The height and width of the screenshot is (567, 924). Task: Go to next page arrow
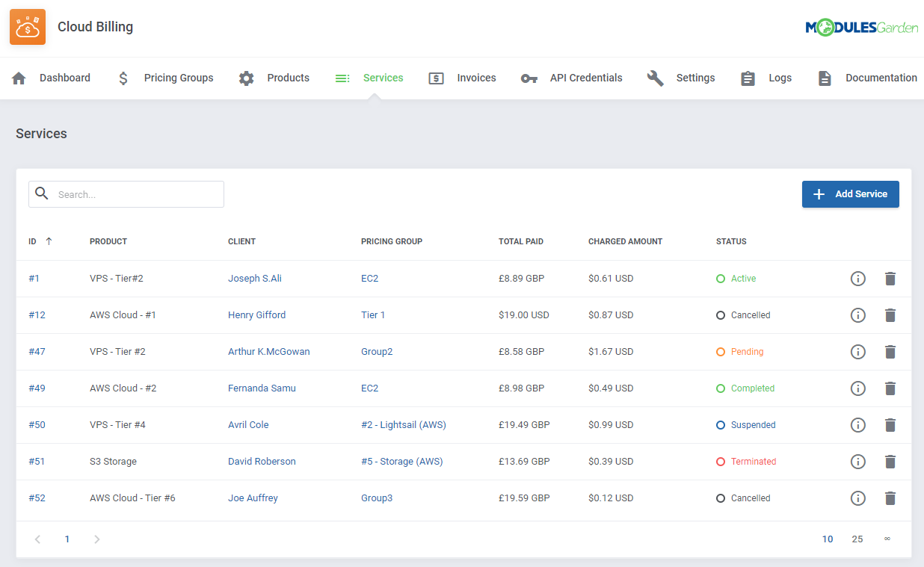tap(96, 539)
